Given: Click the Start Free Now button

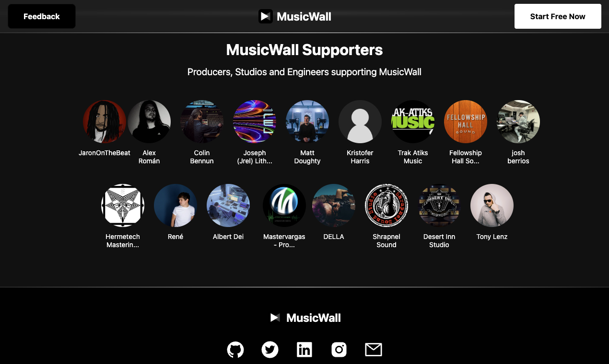Looking at the screenshot, I should coord(558,16).
